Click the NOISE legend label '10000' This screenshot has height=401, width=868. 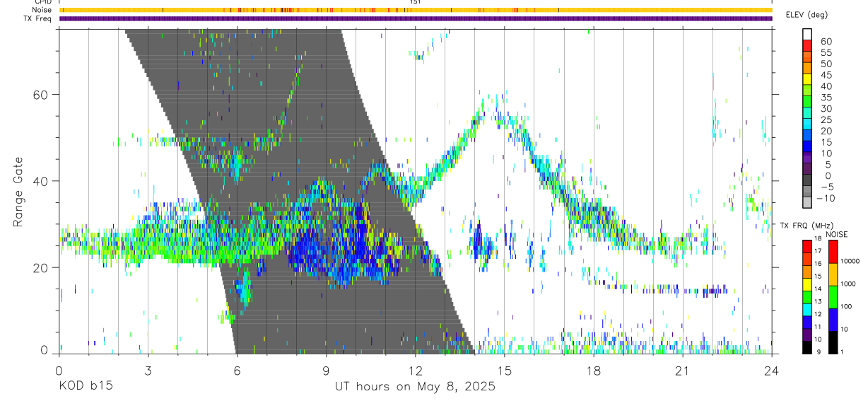pyautogui.click(x=850, y=262)
